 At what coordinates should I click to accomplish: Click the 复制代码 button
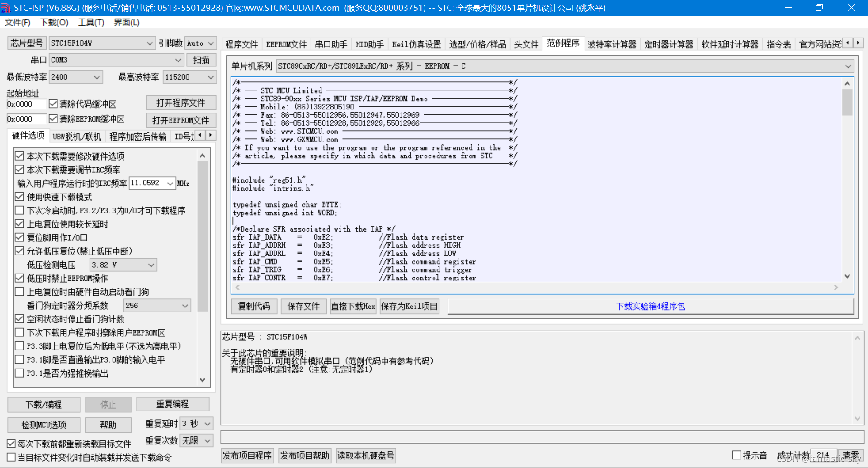254,306
